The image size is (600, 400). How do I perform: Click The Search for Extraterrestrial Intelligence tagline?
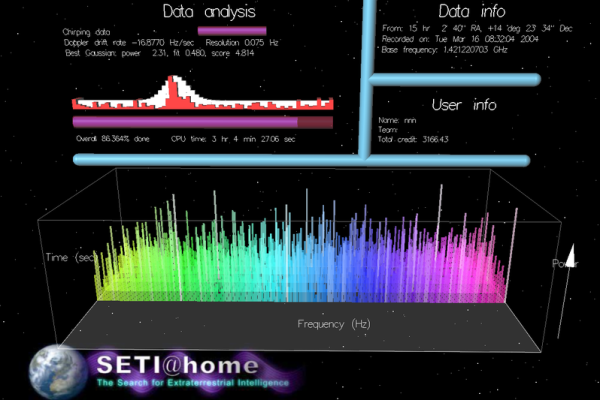(x=193, y=382)
